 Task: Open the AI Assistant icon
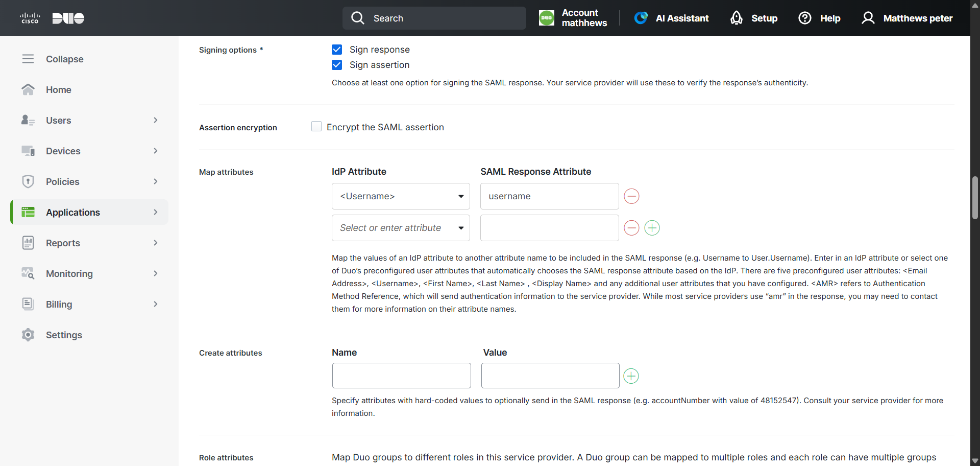click(641, 18)
